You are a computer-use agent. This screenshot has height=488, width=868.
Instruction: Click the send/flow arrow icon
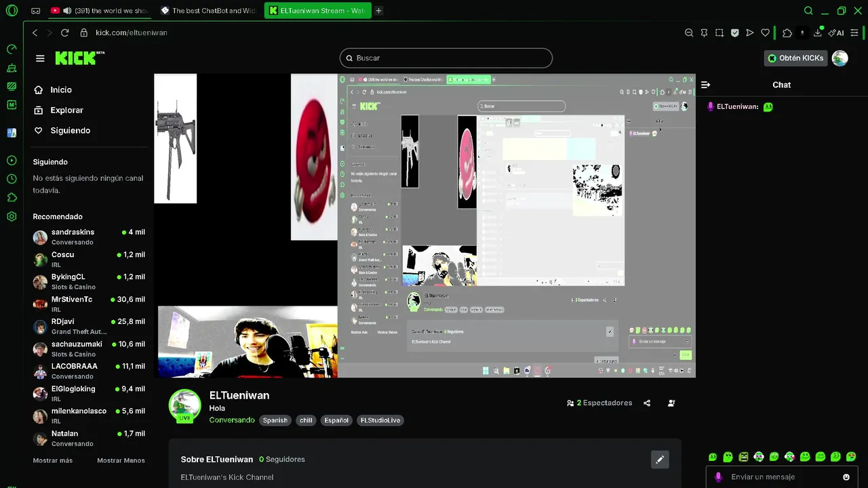pos(750,33)
